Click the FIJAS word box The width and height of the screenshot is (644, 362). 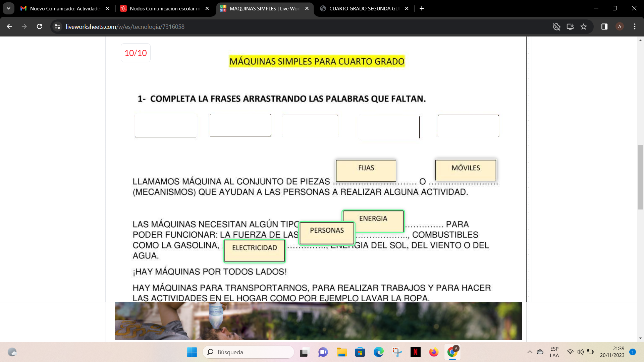[366, 170]
